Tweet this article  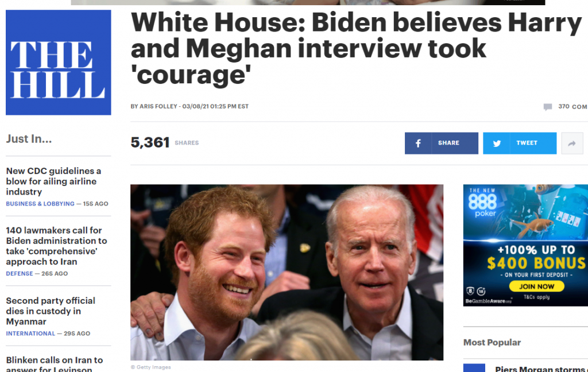pyautogui.click(x=519, y=144)
